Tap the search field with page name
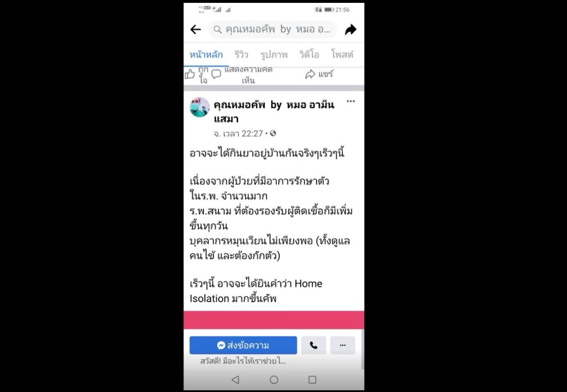The width and height of the screenshot is (567, 392). coord(272,30)
